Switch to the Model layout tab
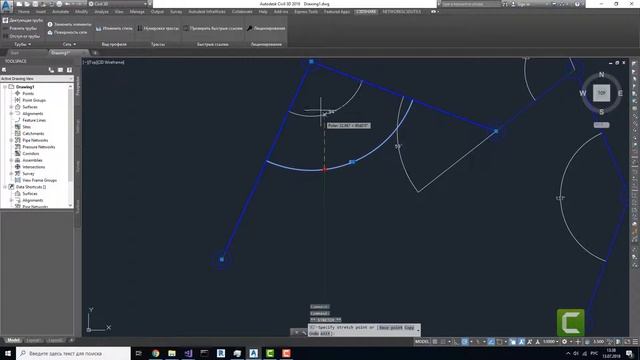Image resolution: width=640 pixels, height=360 pixels. (13, 340)
